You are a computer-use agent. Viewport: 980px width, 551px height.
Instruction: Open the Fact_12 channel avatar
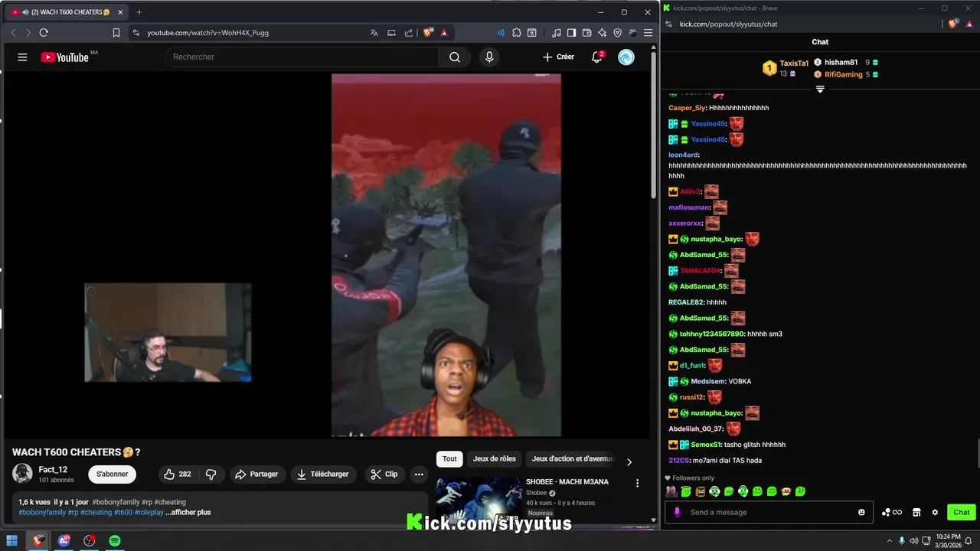pos(23,474)
